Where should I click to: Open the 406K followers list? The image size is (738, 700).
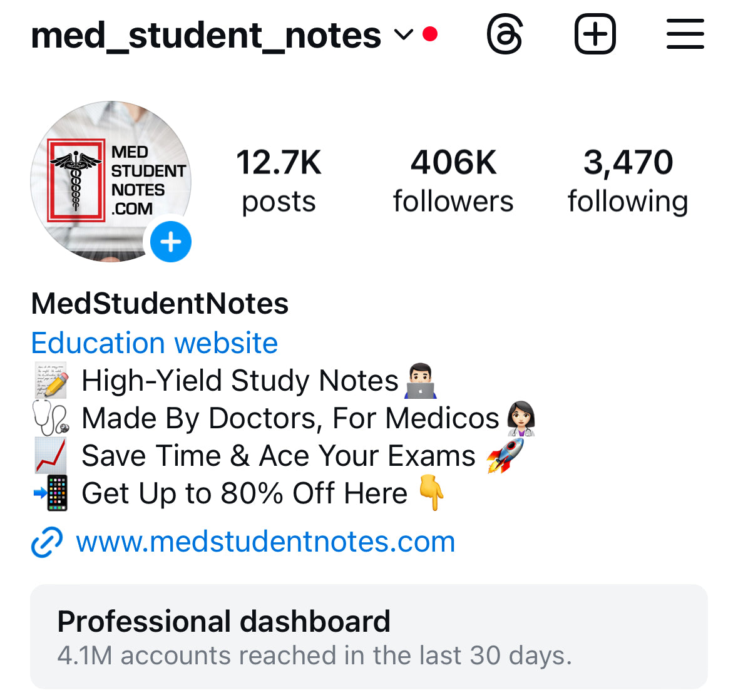click(x=453, y=181)
